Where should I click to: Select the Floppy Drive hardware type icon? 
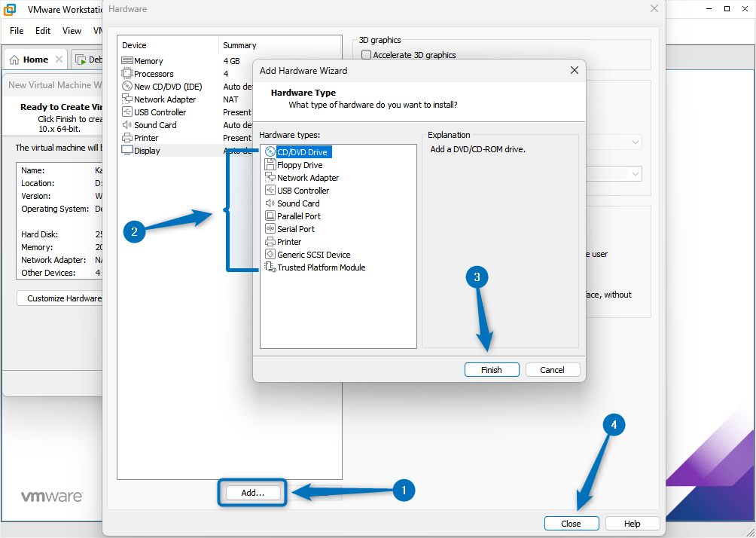tap(270, 164)
